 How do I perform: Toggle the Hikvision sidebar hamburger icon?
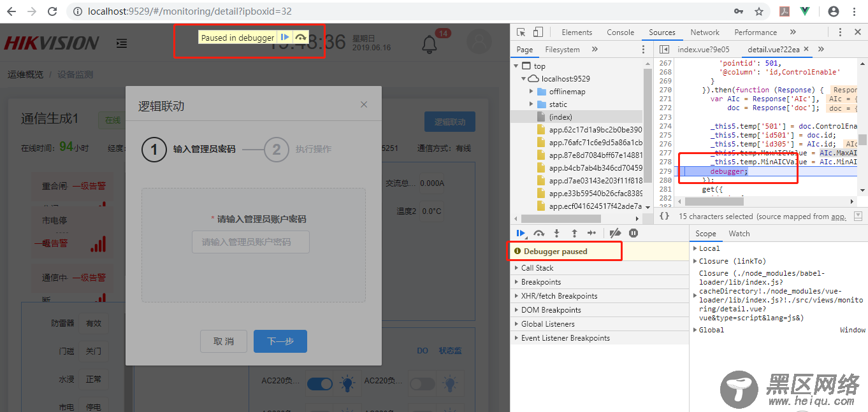pos(121,43)
